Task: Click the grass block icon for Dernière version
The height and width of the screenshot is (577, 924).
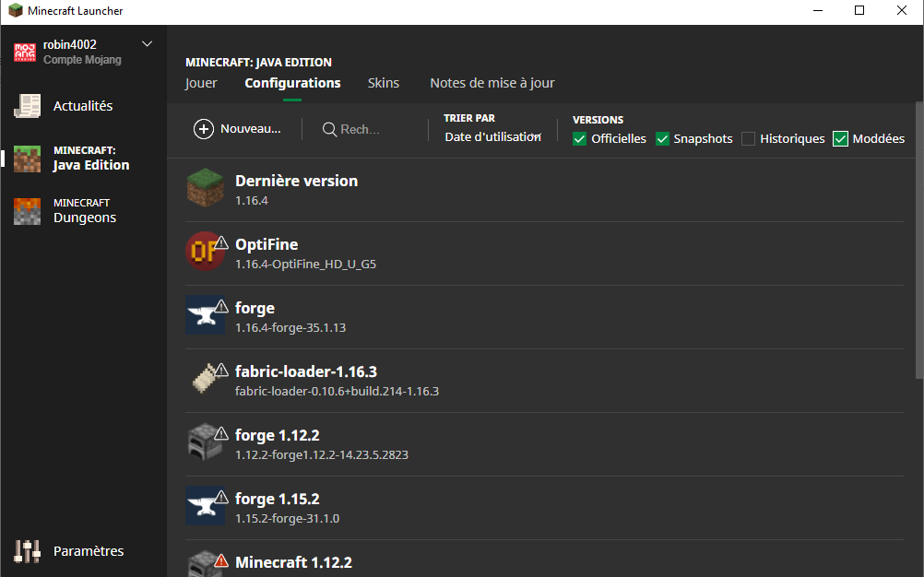Action: [205, 188]
